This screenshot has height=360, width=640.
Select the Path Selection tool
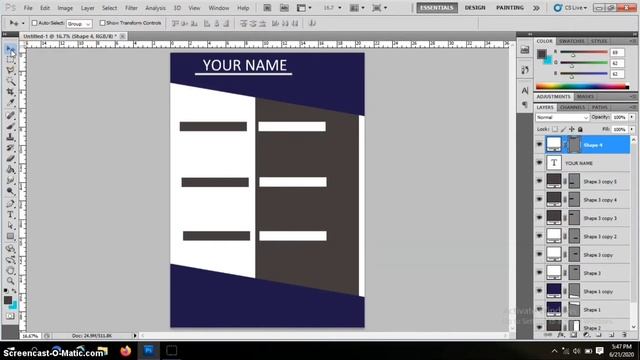[10, 225]
